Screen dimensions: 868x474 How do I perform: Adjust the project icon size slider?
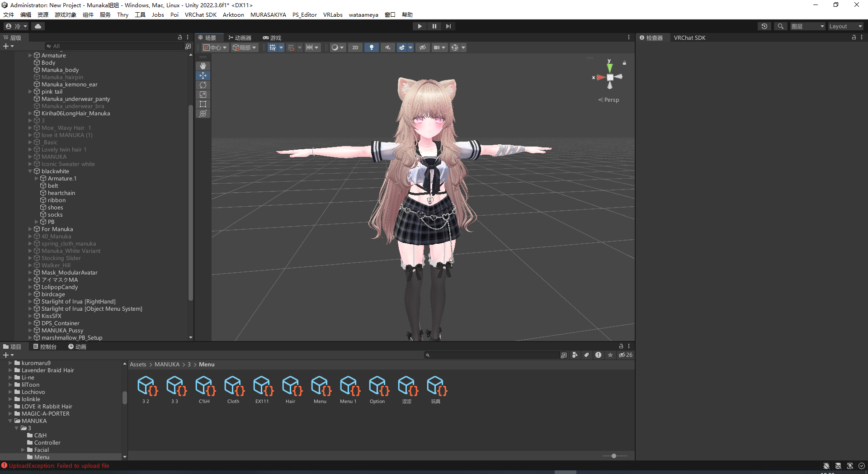click(615, 456)
